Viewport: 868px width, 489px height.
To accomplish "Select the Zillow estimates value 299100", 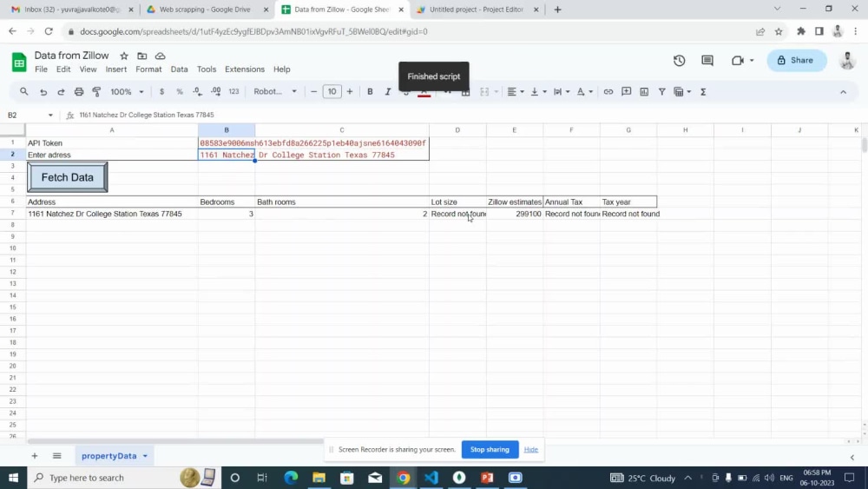I will click(514, 214).
